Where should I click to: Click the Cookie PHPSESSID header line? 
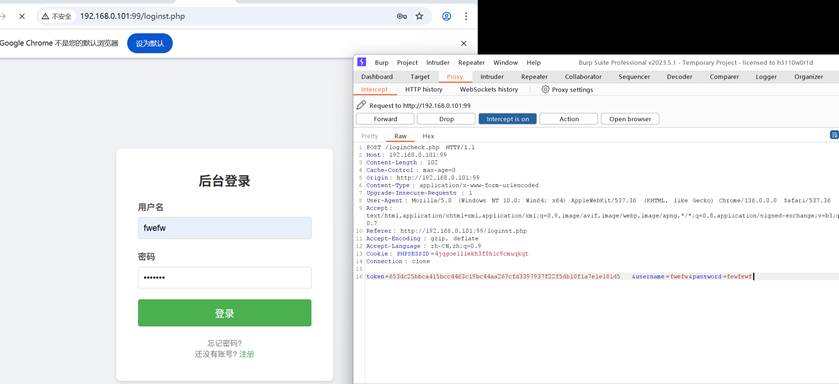pyautogui.click(x=447, y=254)
